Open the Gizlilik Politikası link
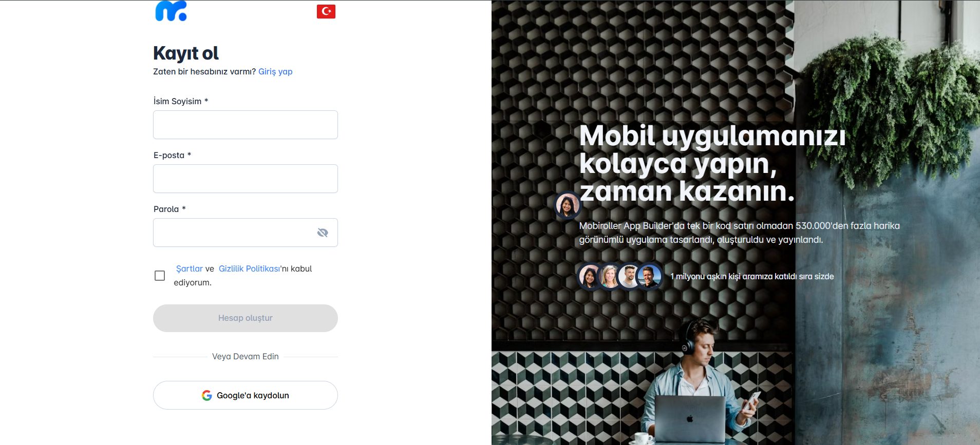980x445 pixels. click(250, 268)
